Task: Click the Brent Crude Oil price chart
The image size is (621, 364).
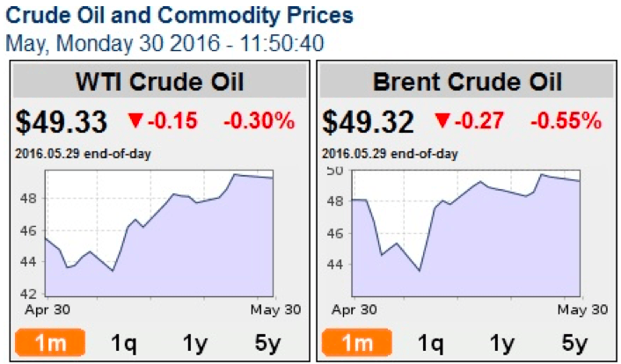Action: 464,233
